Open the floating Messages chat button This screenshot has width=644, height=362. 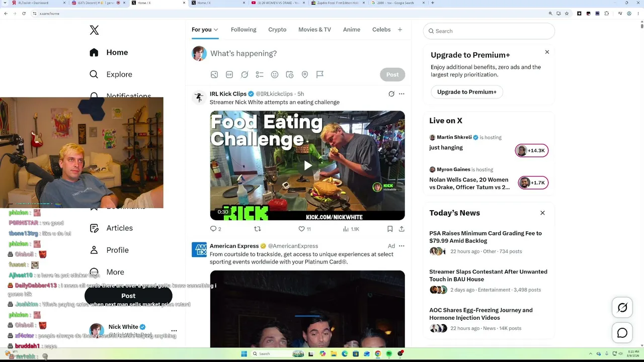click(622, 333)
